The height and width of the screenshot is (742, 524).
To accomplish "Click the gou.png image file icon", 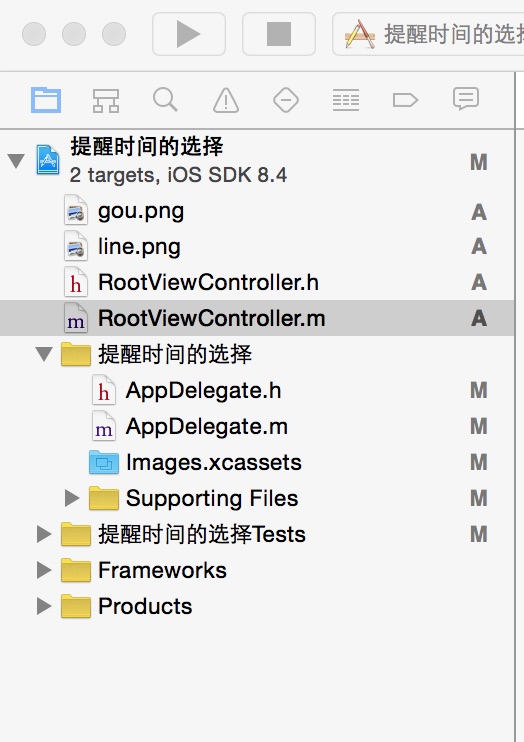I will click(76, 211).
